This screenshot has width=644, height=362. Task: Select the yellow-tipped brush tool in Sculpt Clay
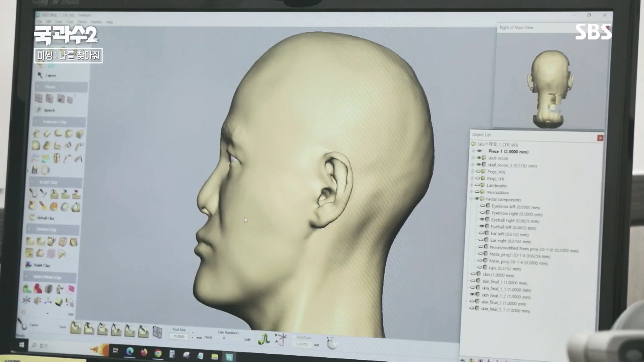point(43,205)
